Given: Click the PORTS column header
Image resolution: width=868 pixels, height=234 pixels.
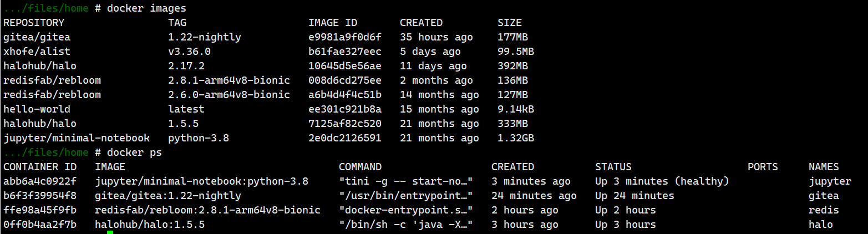Looking at the screenshot, I should 763,167.
